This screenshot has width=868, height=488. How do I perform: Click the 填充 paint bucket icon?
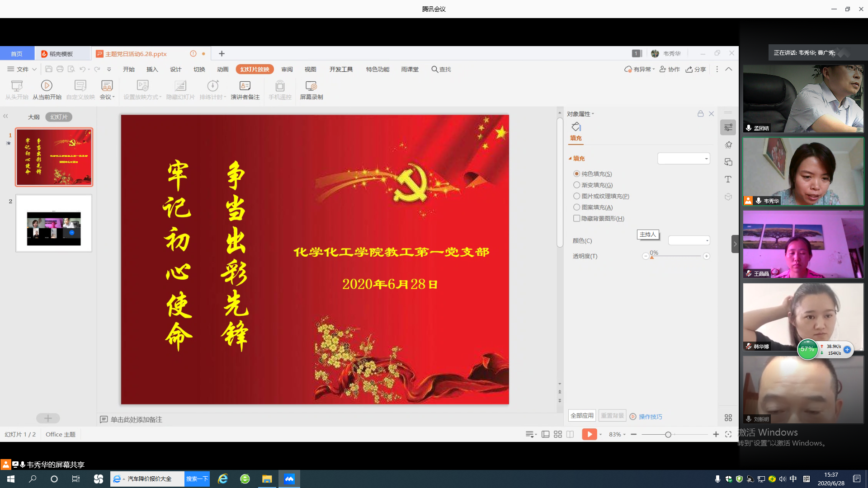[x=576, y=127]
